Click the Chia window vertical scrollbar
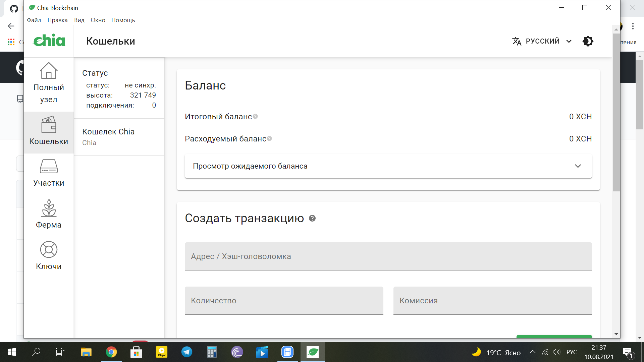Image resolution: width=644 pixels, height=362 pixels. (616, 112)
